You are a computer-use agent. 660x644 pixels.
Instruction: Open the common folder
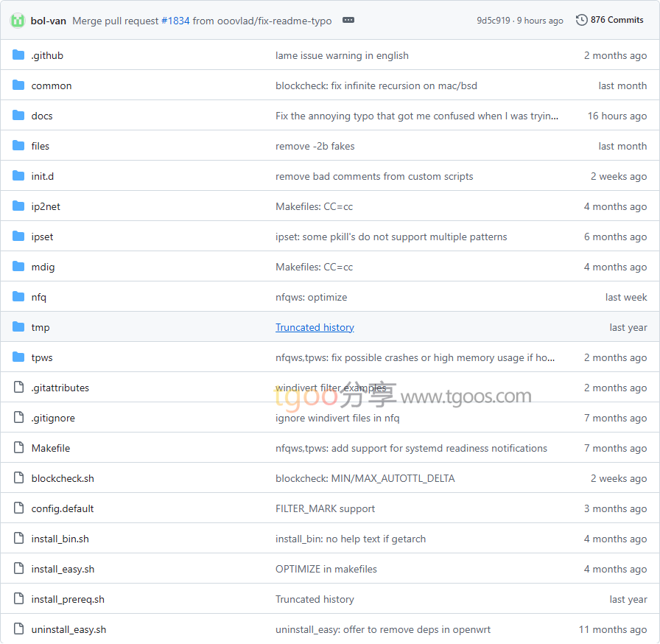click(x=52, y=85)
